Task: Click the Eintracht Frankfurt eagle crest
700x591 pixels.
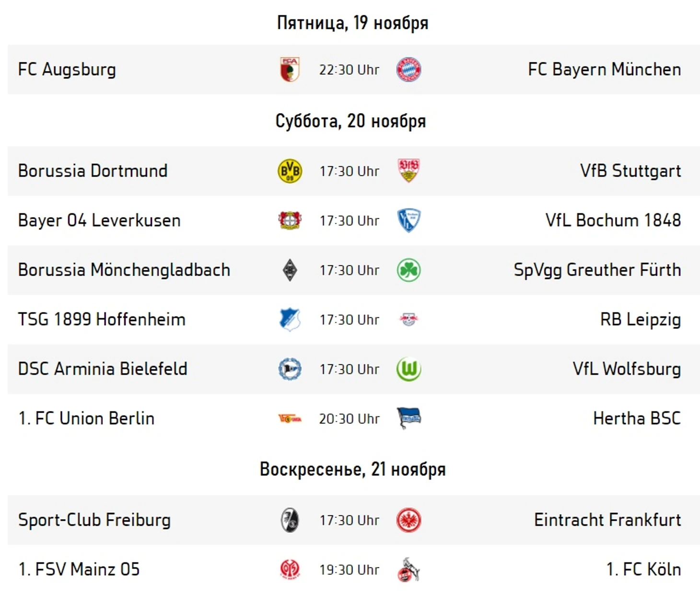Action: [x=408, y=520]
